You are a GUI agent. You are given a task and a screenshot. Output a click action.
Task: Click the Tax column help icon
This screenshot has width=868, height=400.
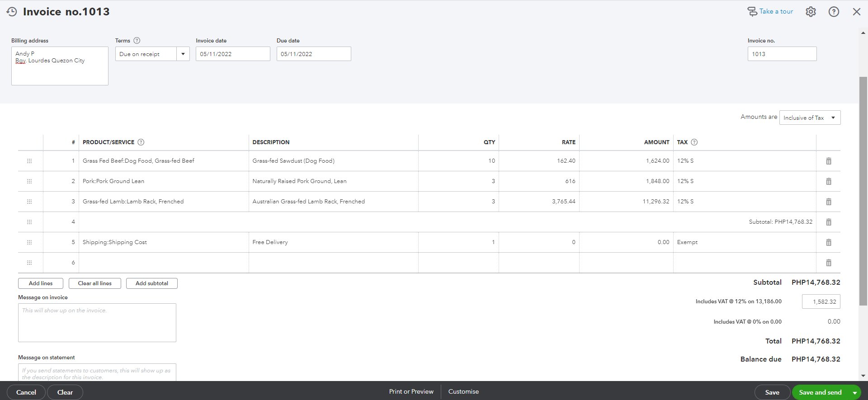click(694, 142)
